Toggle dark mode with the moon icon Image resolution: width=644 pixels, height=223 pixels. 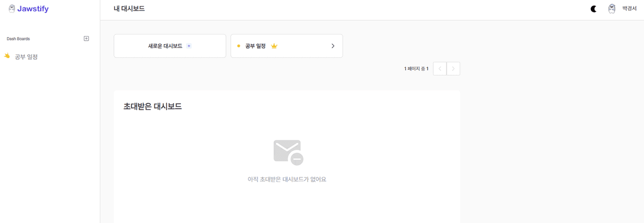click(x=594, y=9)
